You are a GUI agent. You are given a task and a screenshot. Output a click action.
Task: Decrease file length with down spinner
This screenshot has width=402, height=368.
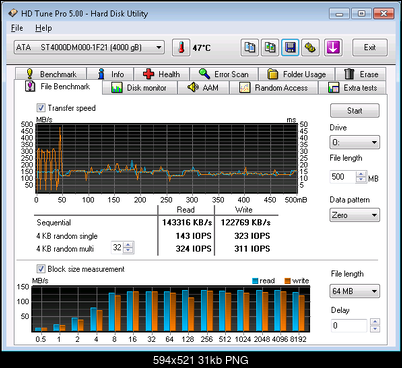(x=361, y=180)
